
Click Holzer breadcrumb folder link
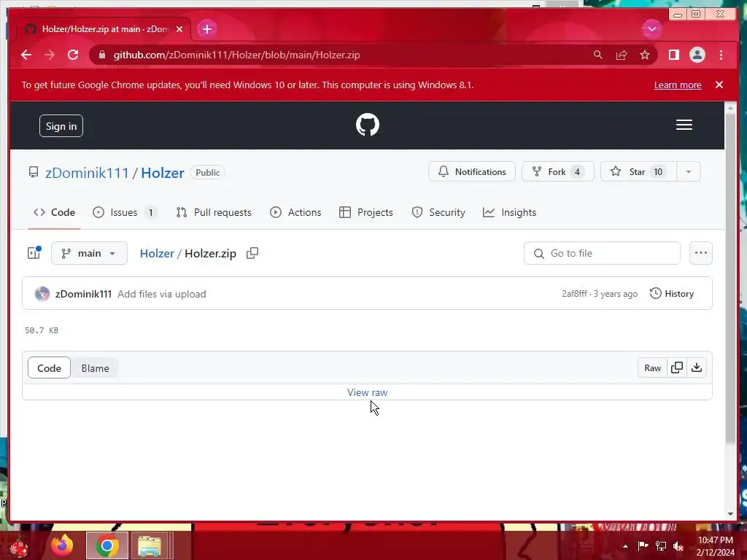coord(157,253)
